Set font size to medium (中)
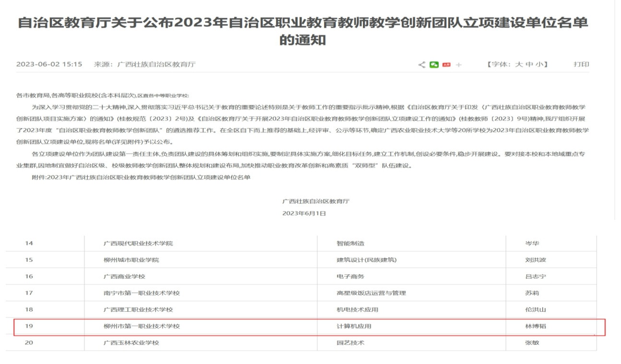The height and width of the screenshot is (364, 621). 529,64
